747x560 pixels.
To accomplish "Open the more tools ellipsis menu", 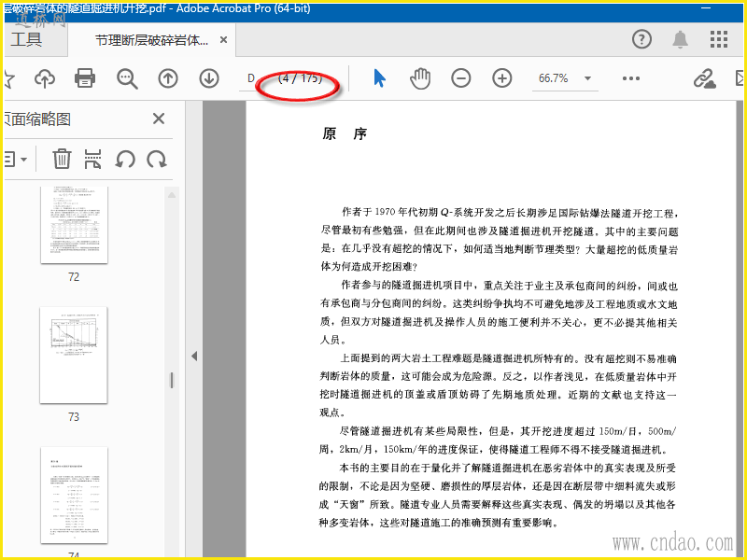I will click(x=631, y=78).
